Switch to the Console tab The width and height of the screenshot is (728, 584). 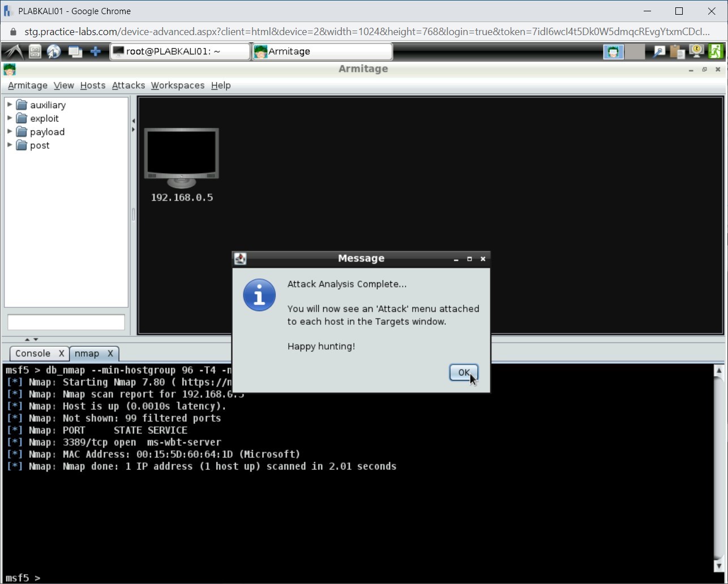pos(33,353)
